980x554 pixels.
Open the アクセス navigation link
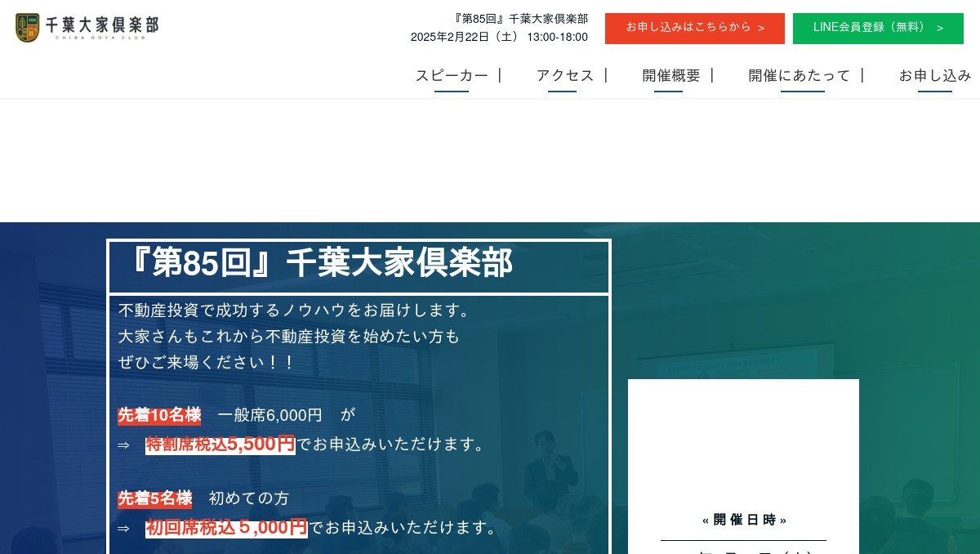click(x=564, y=76)
